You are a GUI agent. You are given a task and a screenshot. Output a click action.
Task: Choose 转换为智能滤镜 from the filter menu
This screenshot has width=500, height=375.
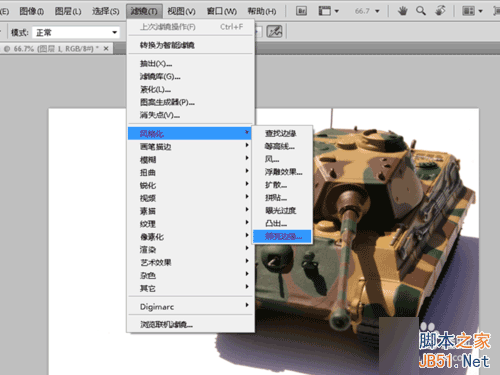click(x=191, y=45)
